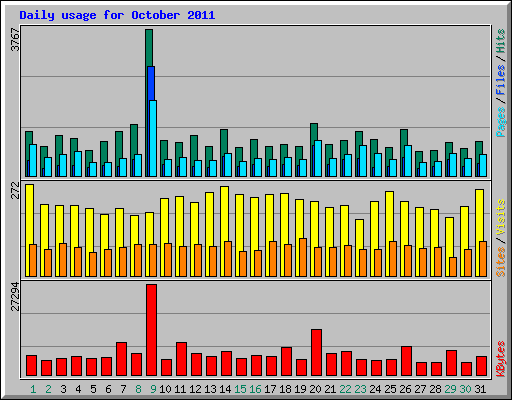This screenshot has width=512, height=400.
Task: Click green day label 15
Action: tap(240, 389)
